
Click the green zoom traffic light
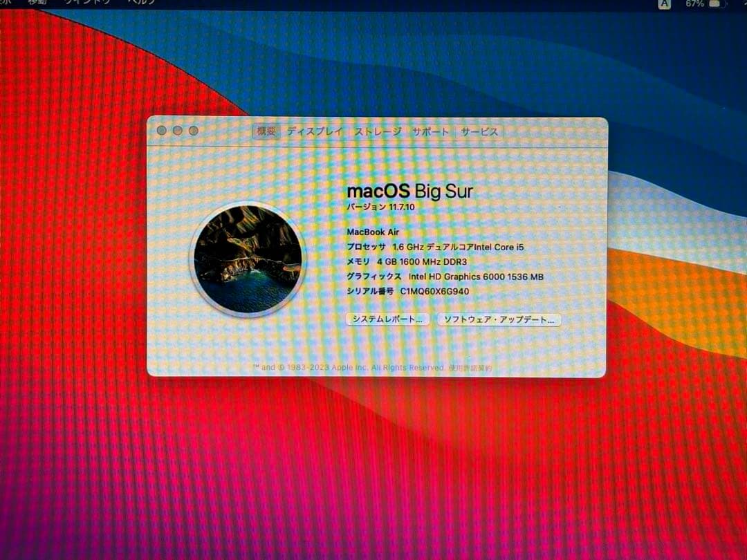pos(193,130)
